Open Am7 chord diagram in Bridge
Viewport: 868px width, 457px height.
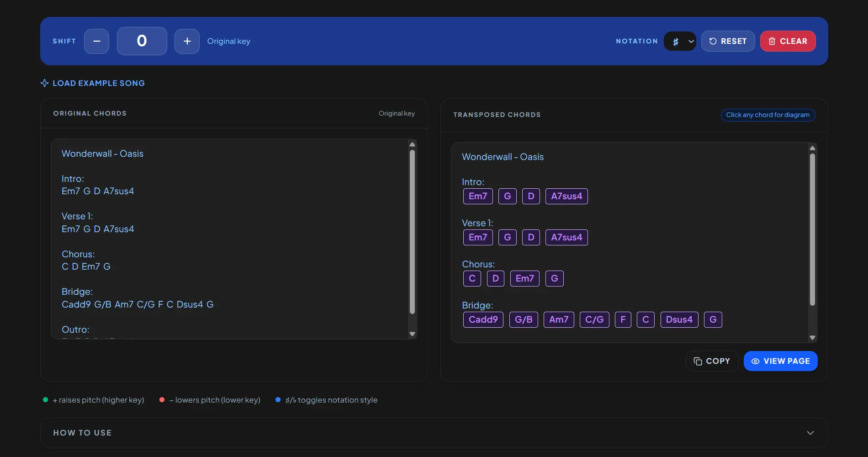click(559, 319)
